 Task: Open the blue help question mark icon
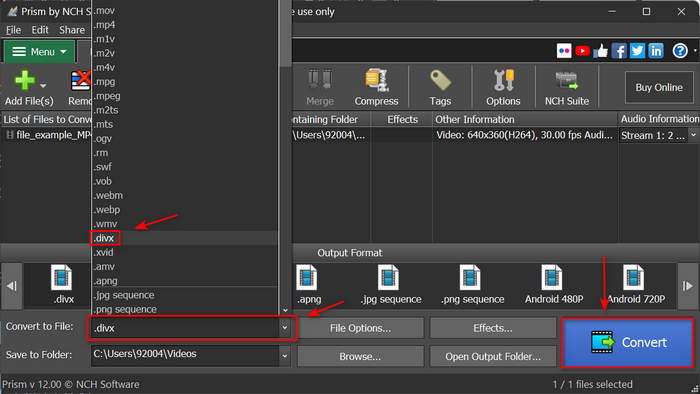tap(680, 51)
